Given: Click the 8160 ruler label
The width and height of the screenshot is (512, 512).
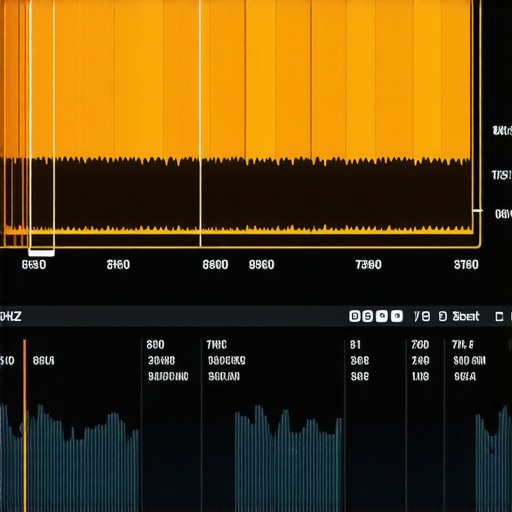Looking at the screenshot, I should [x=118, y=265].
